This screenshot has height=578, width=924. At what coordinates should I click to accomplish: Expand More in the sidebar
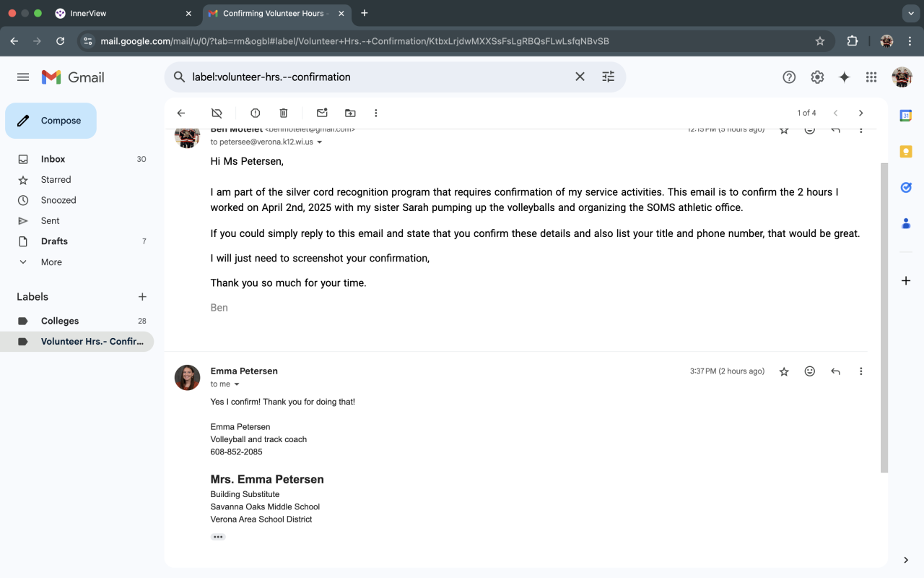click(x=51, y=262)
